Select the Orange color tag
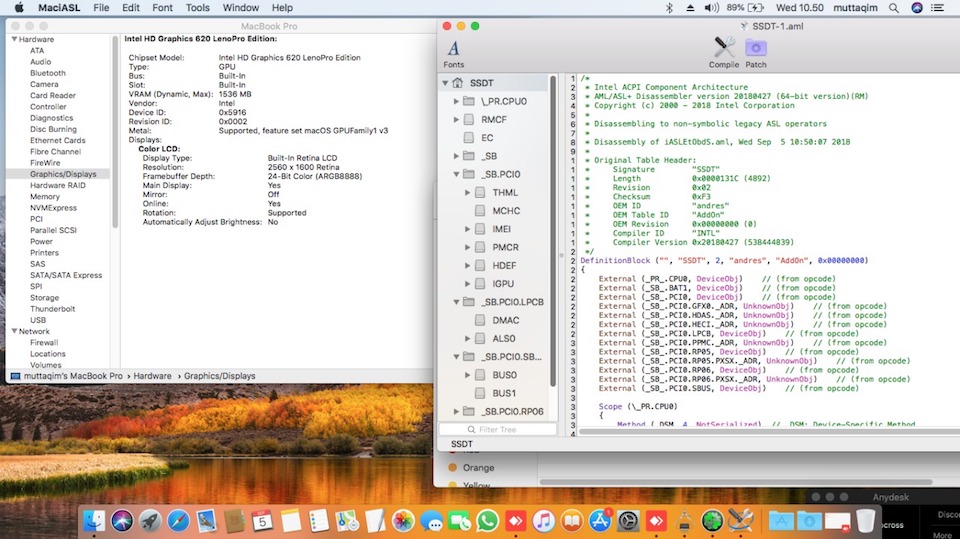 coord(478,467)
